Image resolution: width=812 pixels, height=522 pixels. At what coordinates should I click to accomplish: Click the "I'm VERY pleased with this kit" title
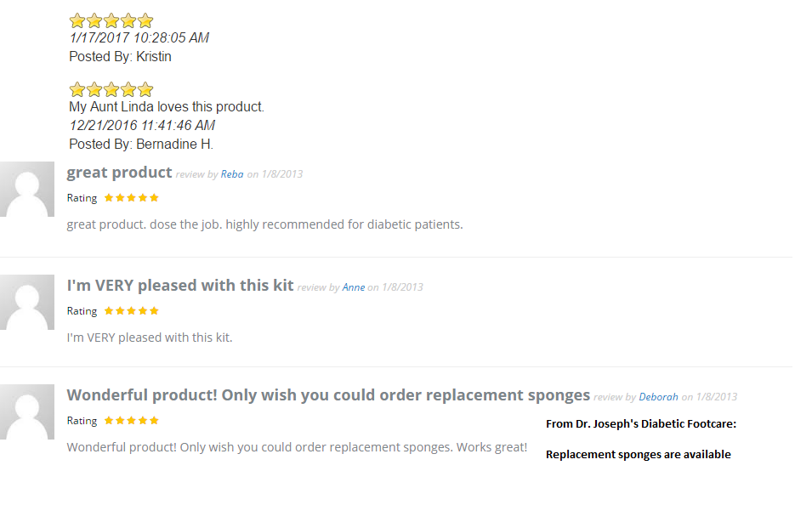point(180,286)
